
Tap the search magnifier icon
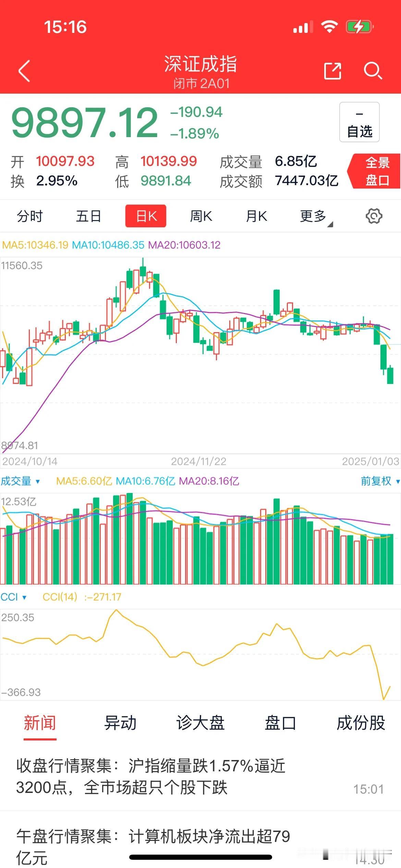[373, 71]
